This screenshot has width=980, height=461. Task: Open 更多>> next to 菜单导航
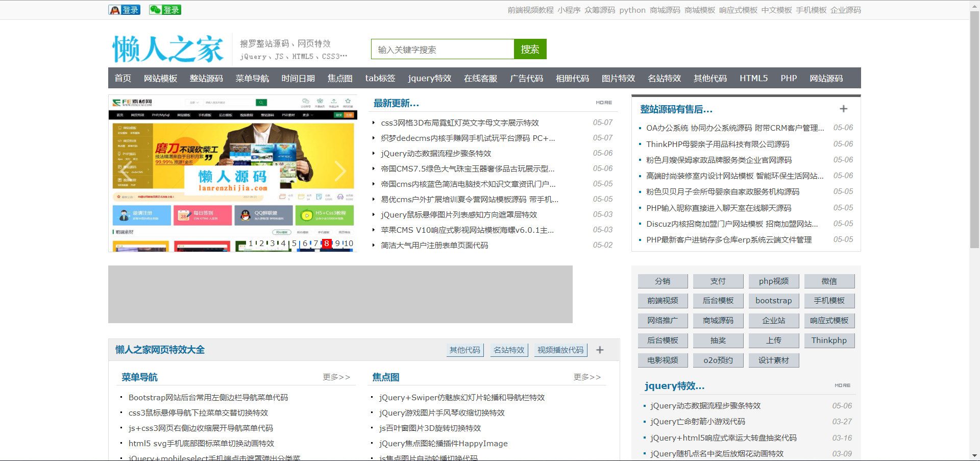tap(336, 377)
